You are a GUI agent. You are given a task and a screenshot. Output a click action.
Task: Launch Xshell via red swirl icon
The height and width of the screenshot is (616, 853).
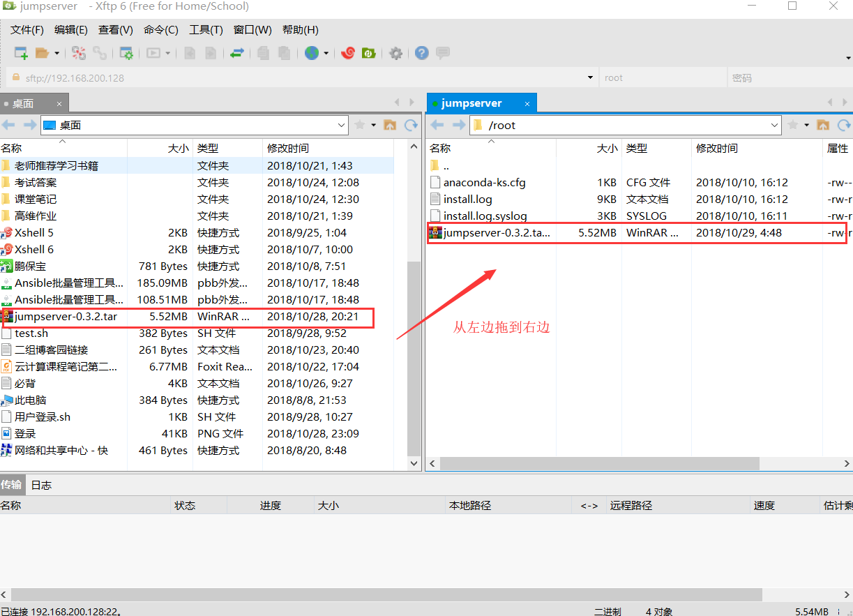(x=348, y=53)
